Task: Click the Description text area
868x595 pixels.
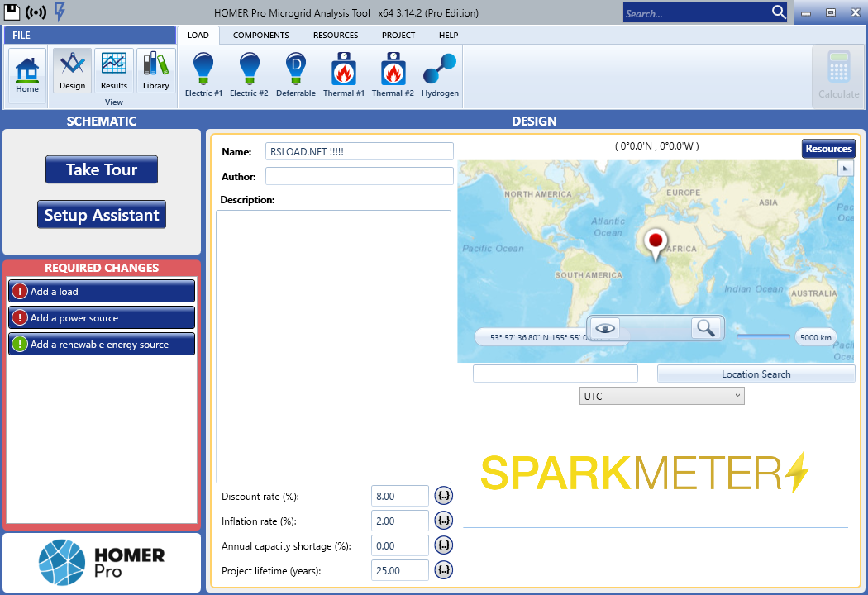Action: pyautogui.click(x=333, y=346)
